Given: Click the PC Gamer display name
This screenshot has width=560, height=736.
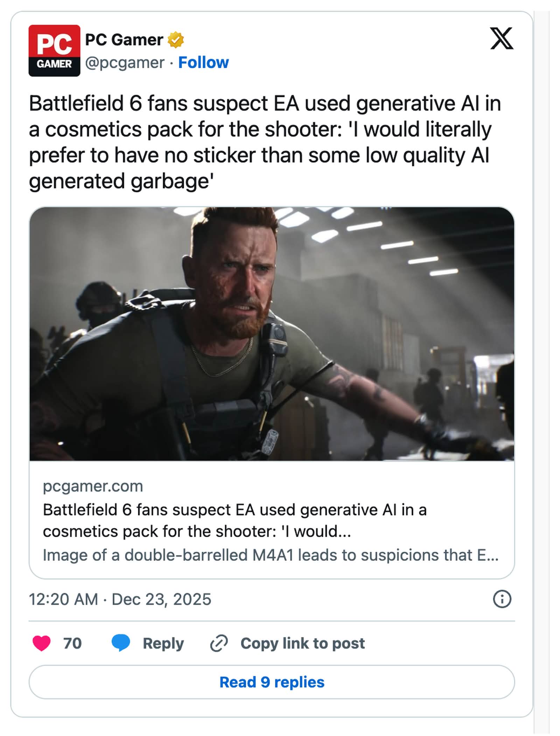Looking at the screenshot, I should (x=124, y=40).
